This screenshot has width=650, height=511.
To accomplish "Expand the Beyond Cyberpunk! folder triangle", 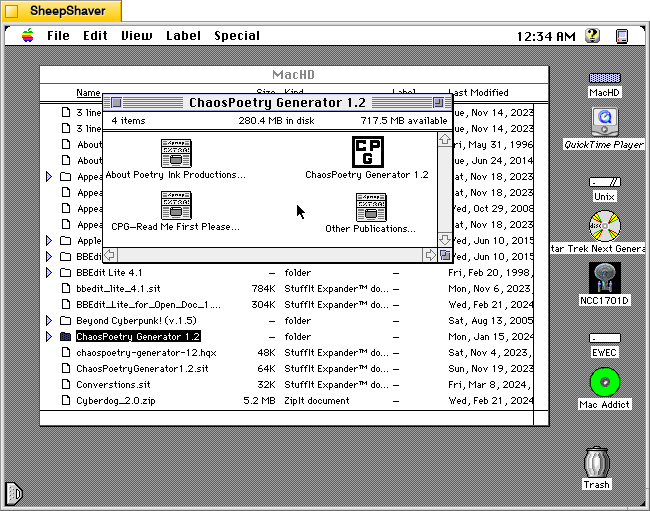I will (49, 320).
